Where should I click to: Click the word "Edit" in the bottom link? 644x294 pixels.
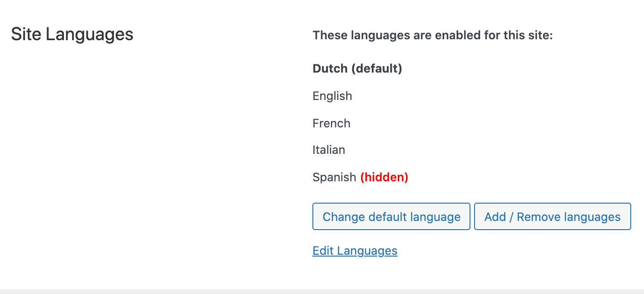[x=323, y=251]
